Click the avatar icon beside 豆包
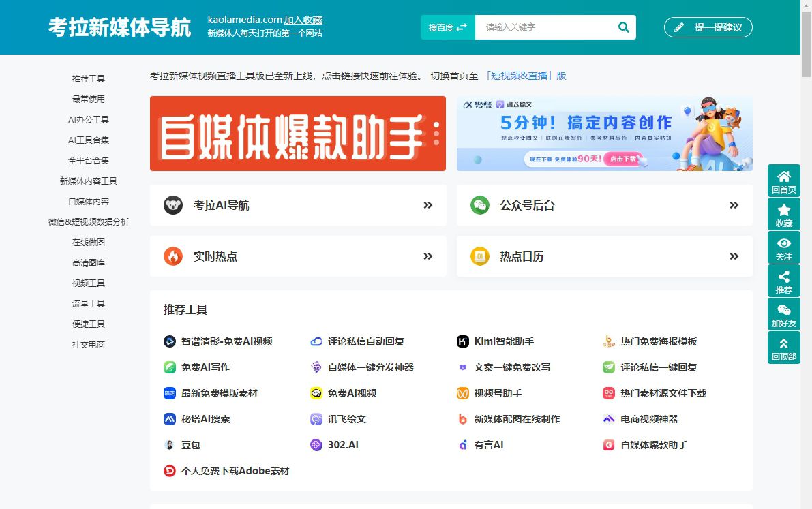Image resolution: width=812 pixels, height=509 pixels. (170, 445)
